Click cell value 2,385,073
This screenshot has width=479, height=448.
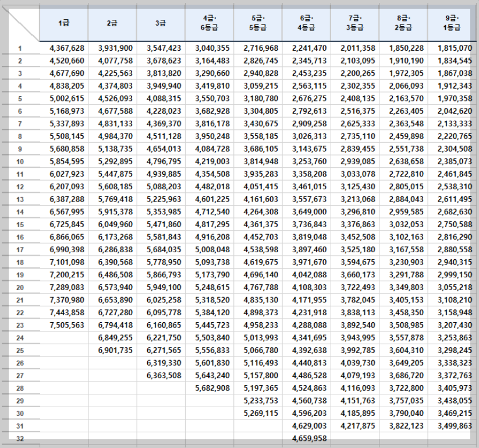[455, 161]
